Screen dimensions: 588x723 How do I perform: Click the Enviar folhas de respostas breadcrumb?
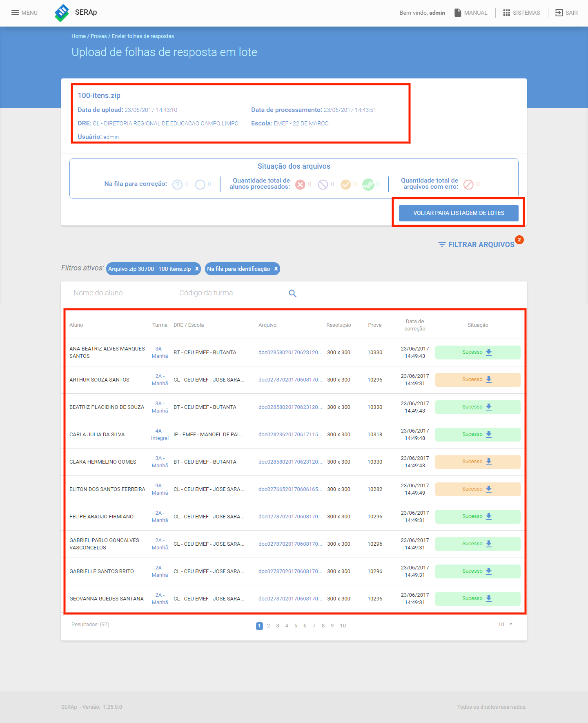(143, 36)
